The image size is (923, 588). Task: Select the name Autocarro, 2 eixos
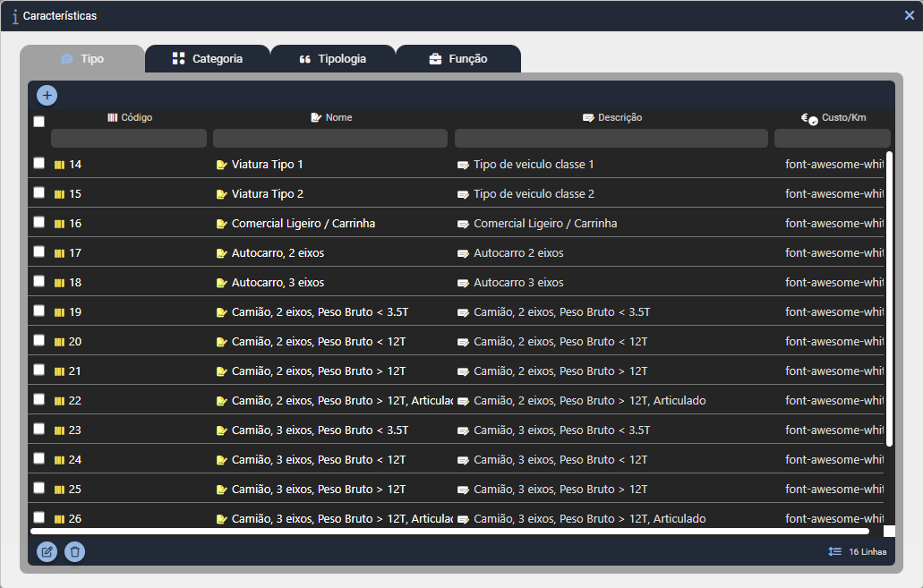click(x=278, y=253)
